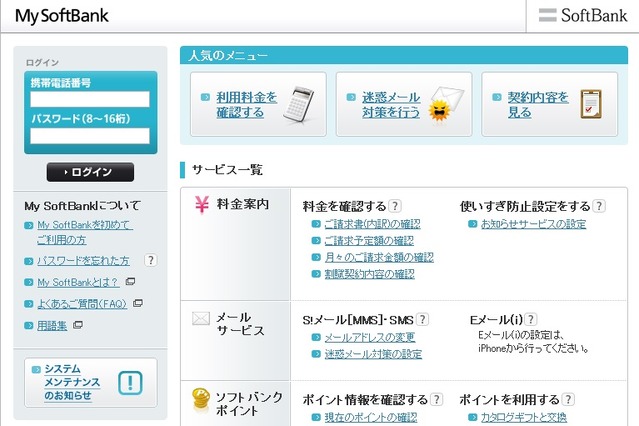Image resolution: width=639 pixels, height=426 pixels.
Task: Click the 人気のメニュー section header
Action: pos(403,55)
